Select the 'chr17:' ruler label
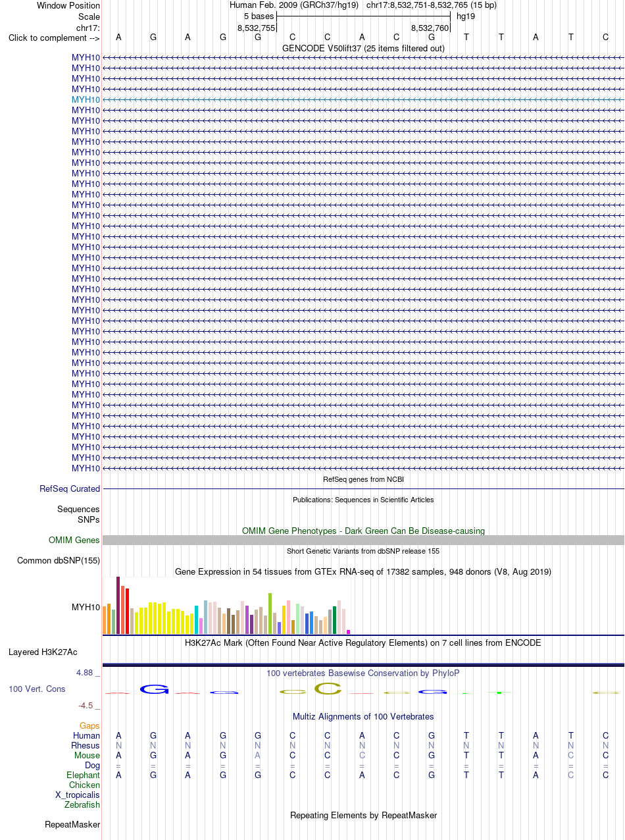Image resolution: width=625 pixels, height=840 pixels. pyautogui.click(x=88, y=27)
